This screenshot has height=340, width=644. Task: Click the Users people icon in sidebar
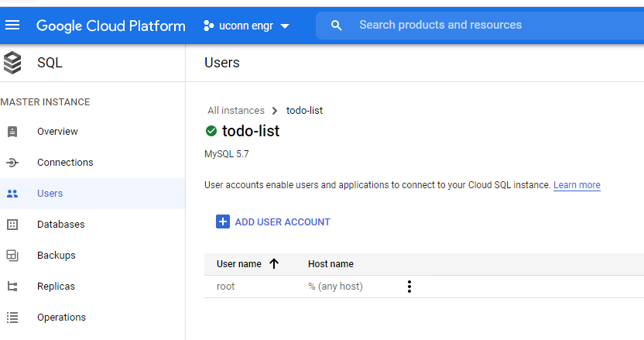(12, 194)
